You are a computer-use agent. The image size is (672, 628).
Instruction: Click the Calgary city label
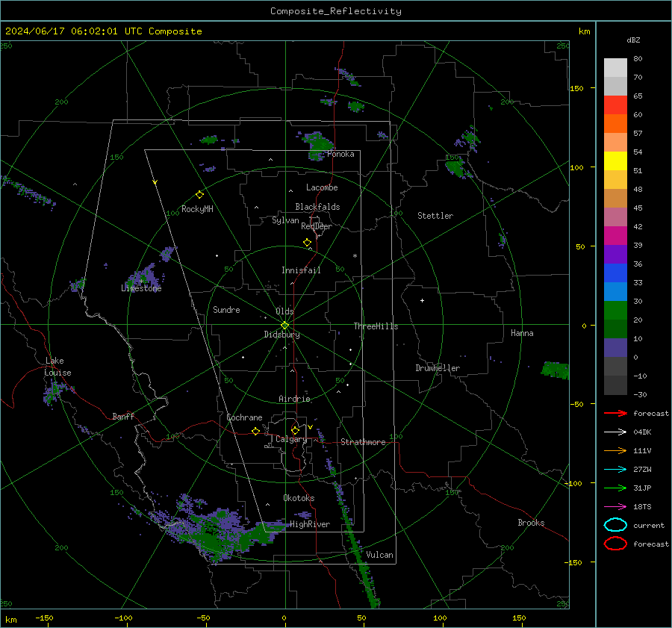click(x=291, y=439)
